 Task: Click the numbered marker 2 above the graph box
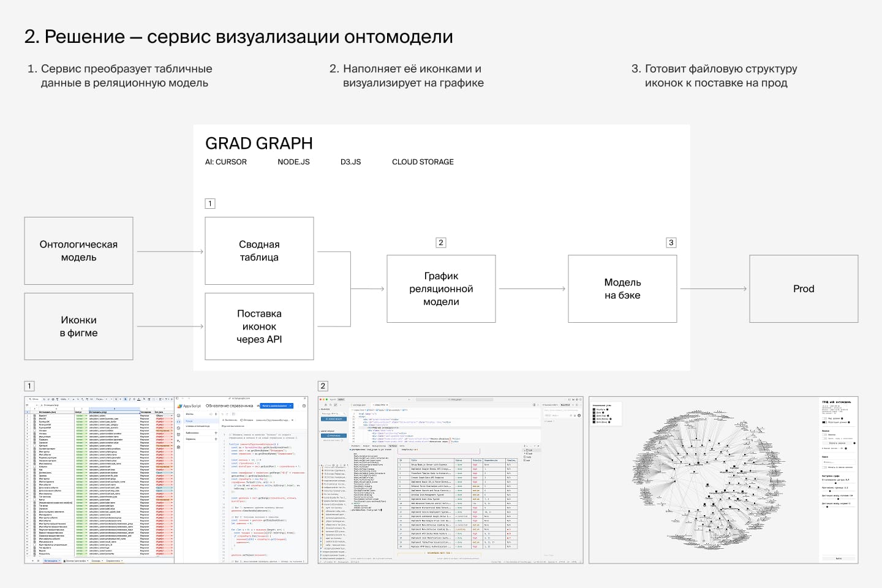pos(440,243)
